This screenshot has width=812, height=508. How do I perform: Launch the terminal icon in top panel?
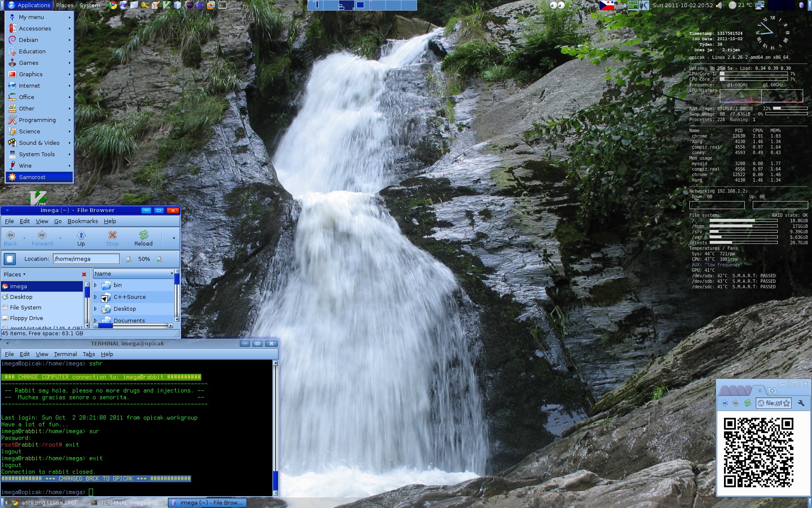(x=222, y=5)
